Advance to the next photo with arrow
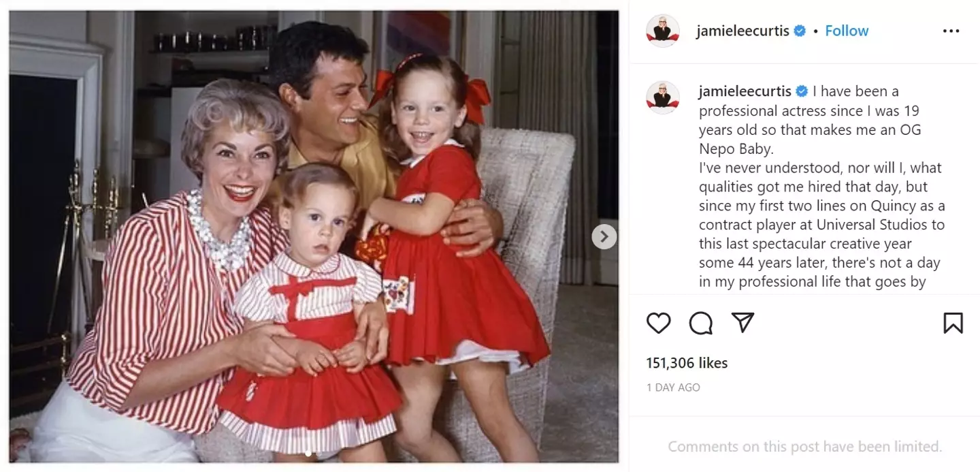 (604, 237)
